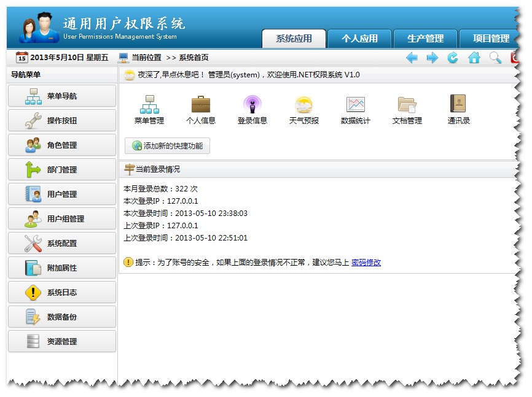Click the refresh icon
The width and height of the screenshot is (532, 397).
pyautogui.click(x=453, y=58)
